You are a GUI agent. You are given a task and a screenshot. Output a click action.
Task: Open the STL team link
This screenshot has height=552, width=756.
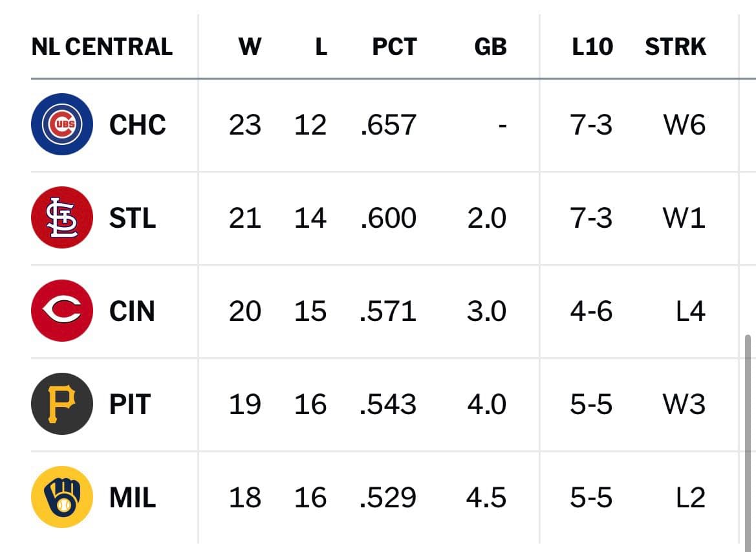[133, 218]
